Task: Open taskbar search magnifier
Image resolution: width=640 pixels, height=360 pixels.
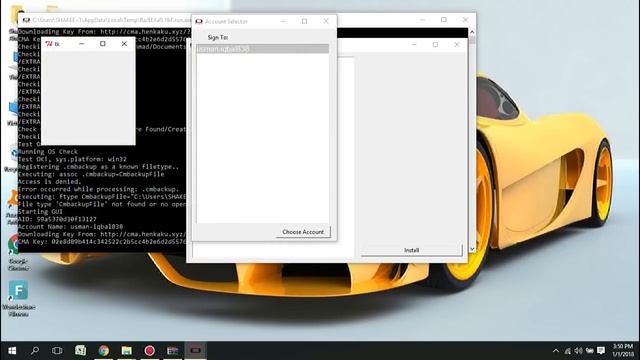Action: (35, 350)
